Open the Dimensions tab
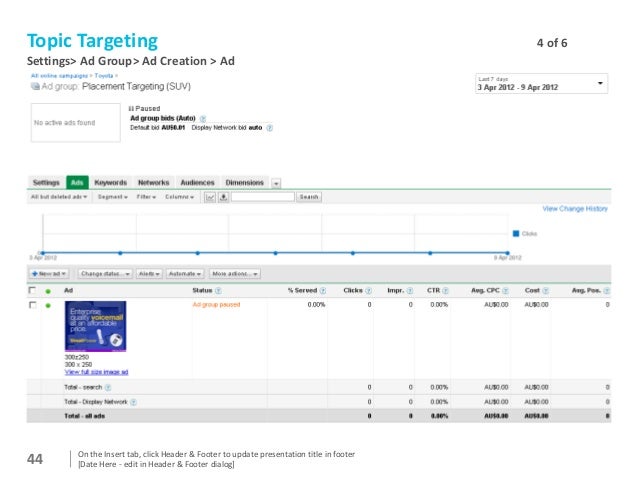The height and width of the screenshot is (479, 638). pos(244,183)
